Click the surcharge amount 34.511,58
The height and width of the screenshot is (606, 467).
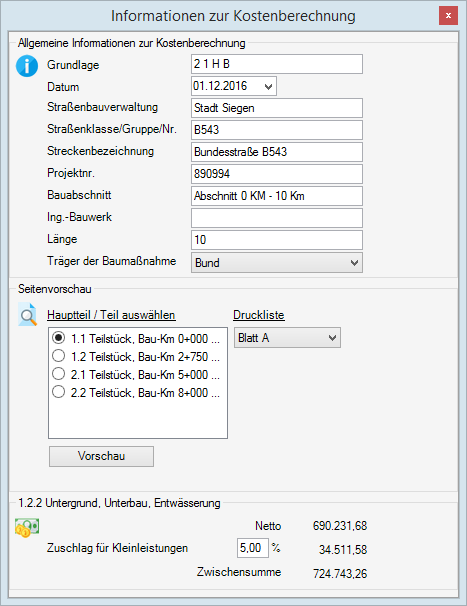point(343,550)
